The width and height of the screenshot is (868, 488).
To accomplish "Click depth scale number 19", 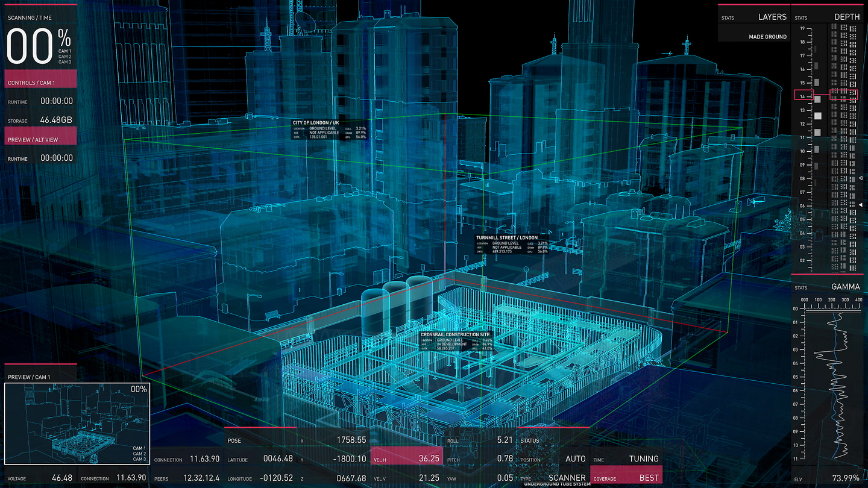I will click(x=803, y=28).
